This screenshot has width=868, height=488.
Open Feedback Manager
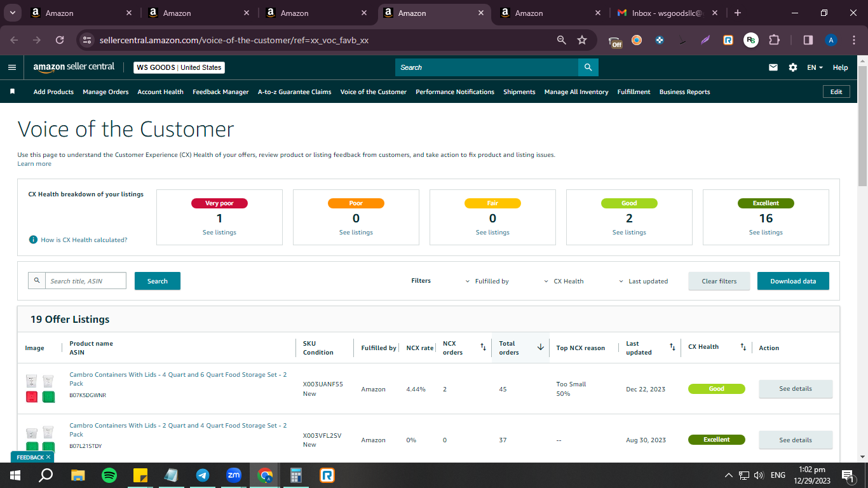tap(220, 91)
